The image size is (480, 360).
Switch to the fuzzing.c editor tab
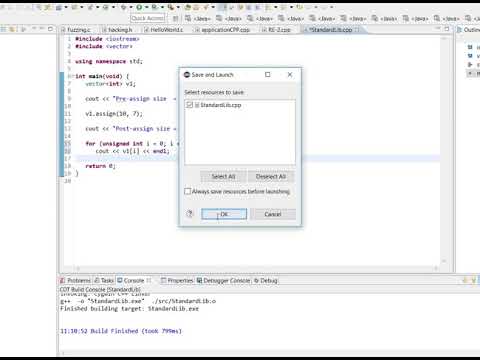coord(79,30)
